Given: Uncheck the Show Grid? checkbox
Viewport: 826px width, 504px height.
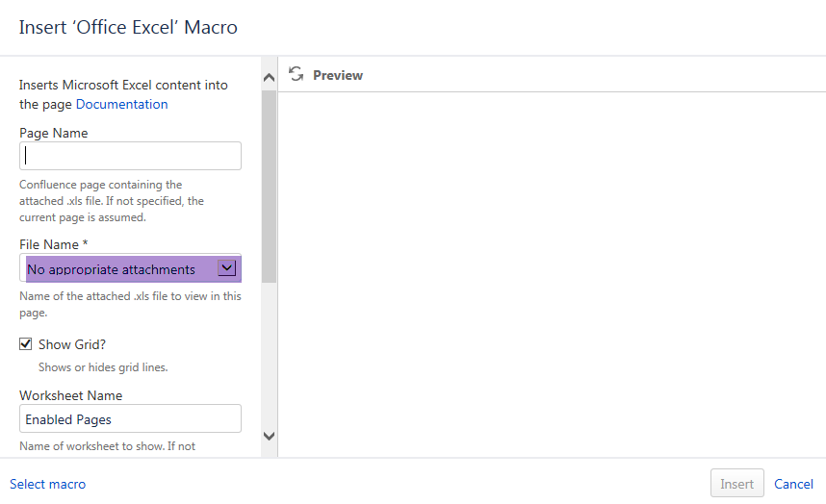Looking at the screenshot, I should tap(25, 344).
